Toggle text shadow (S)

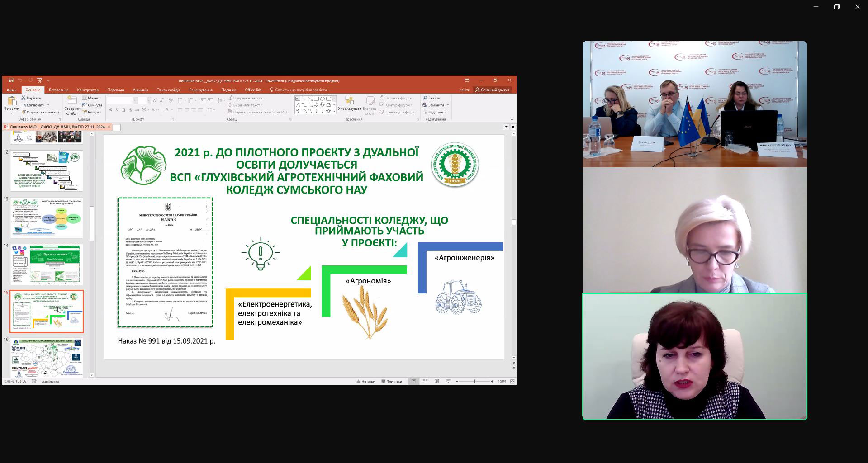click(131, 110)
